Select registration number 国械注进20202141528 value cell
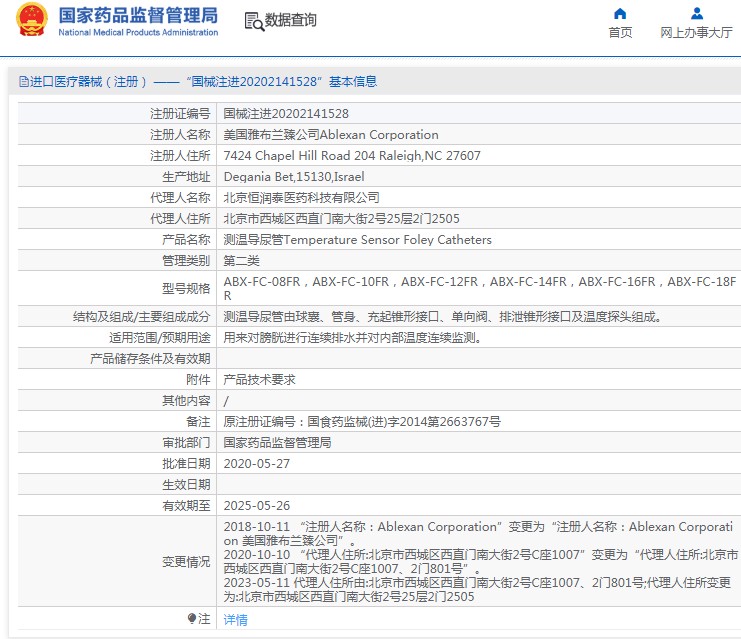741x639 pixels. click(x=479, y=113)
